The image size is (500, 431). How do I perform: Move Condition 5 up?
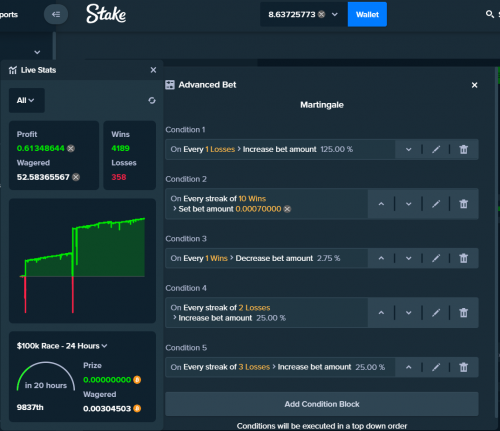pyautogui.click(x=409, y=367)
